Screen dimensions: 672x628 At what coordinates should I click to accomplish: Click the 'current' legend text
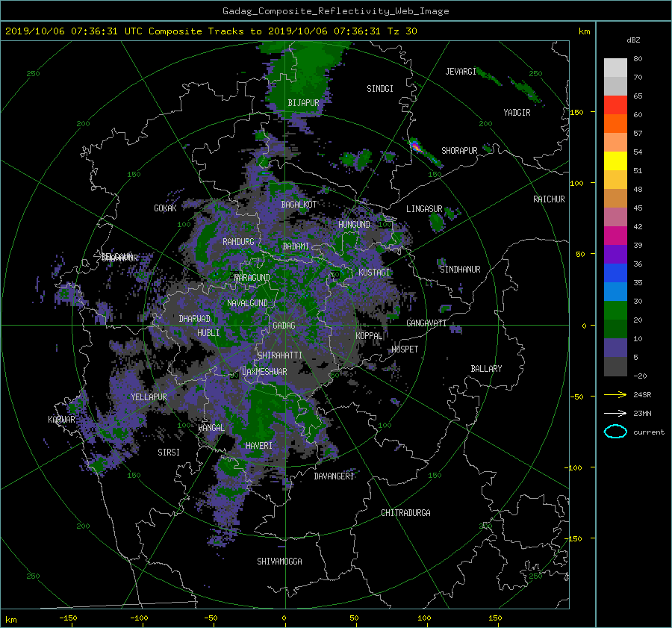point(649,432)
